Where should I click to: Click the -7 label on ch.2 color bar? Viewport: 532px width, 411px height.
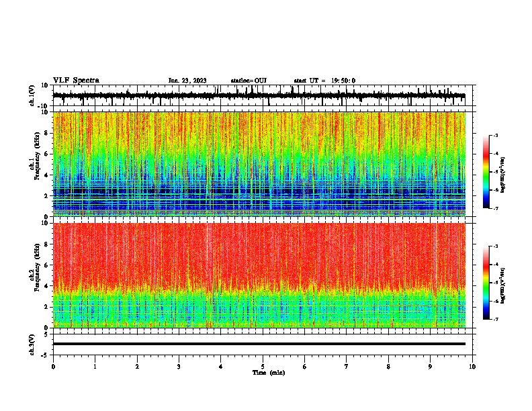(x=496, y=319)
